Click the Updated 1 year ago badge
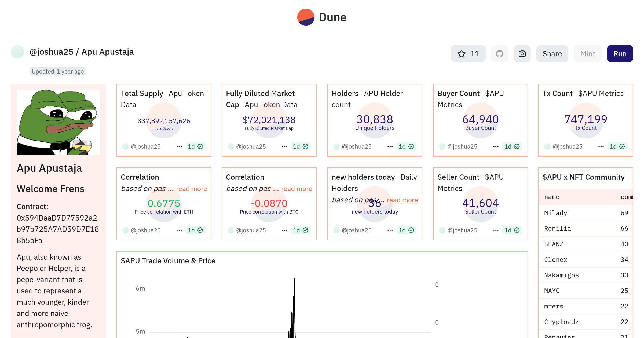Viewport: 644px width, 338px height. [x=58, y=71]
